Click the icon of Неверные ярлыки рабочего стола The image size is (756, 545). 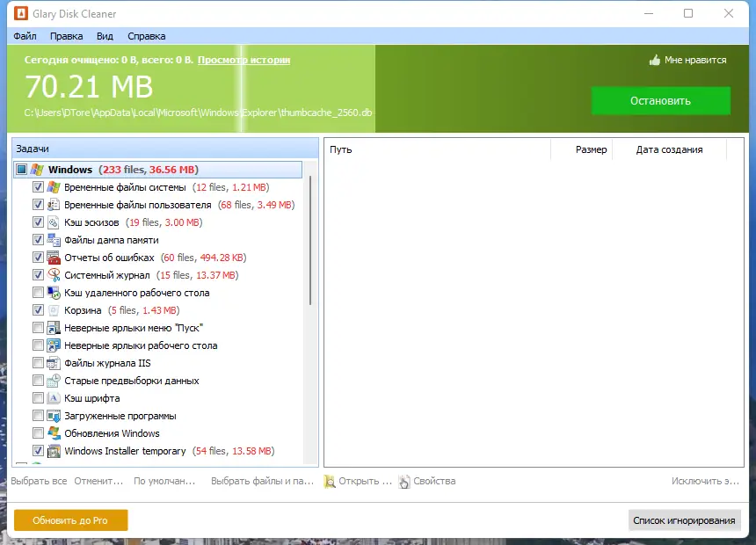(54, 345)
